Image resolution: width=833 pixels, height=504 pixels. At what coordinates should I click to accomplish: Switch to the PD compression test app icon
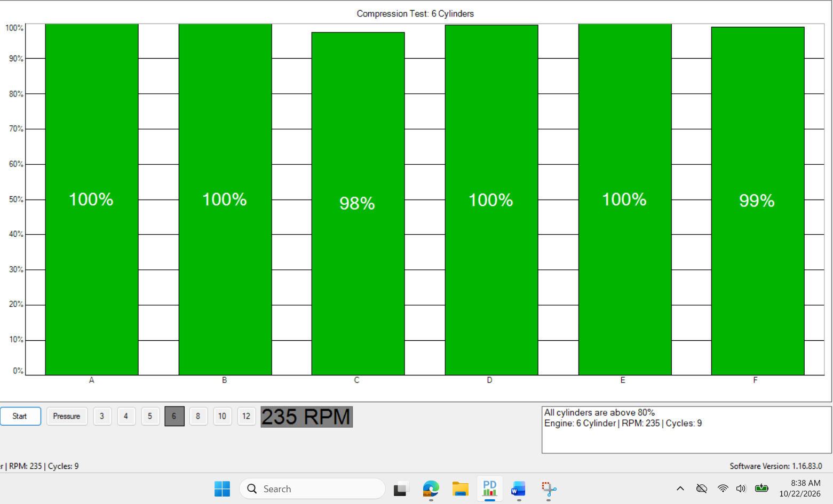coord(489,489)
